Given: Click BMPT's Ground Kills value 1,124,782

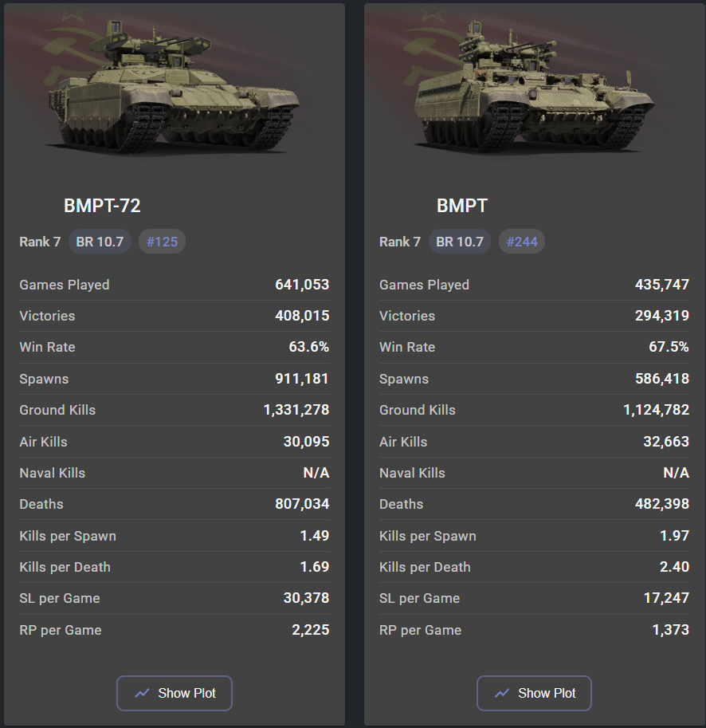Looking at the screenshot, I should [656, 410].
